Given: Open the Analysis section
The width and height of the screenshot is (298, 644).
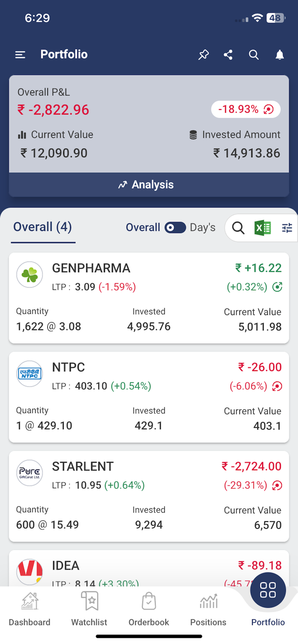Looking at the screenshot, I should pos(149,185).
